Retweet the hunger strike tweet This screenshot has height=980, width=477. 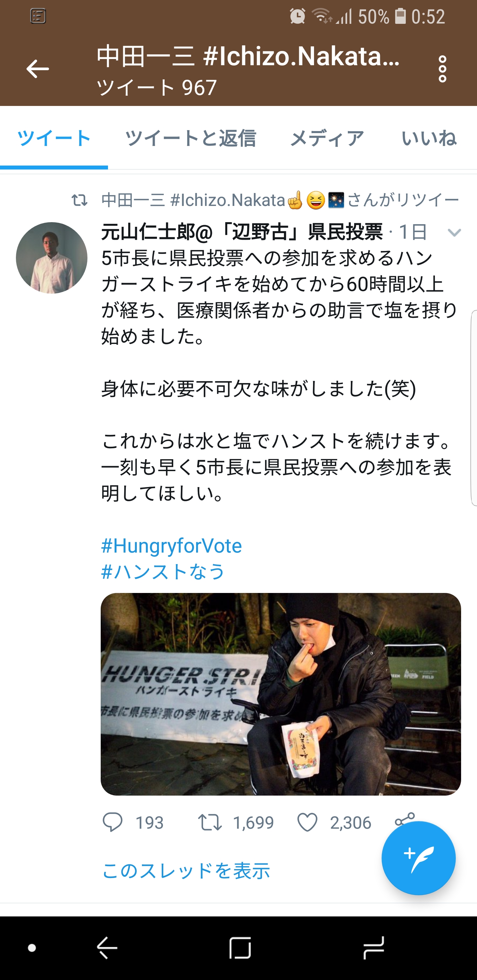[x=210, y=822]
